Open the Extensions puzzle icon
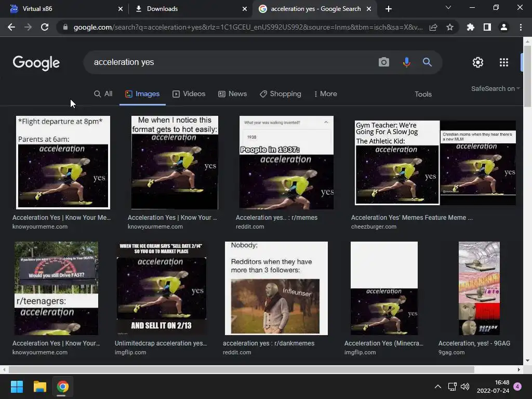 coord(471,27)
